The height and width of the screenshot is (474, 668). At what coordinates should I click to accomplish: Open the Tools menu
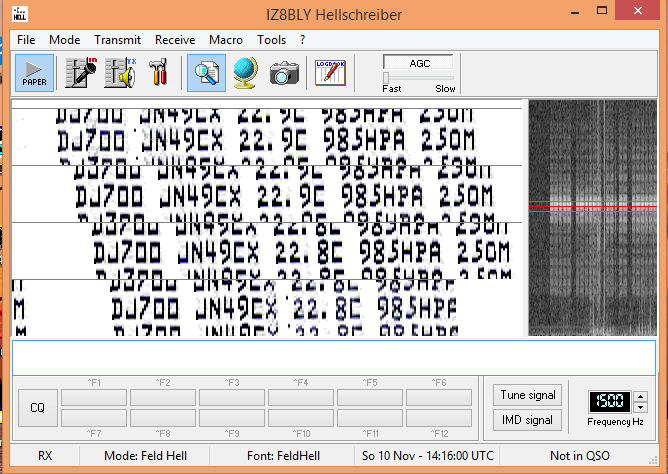(x=271, y=40)
